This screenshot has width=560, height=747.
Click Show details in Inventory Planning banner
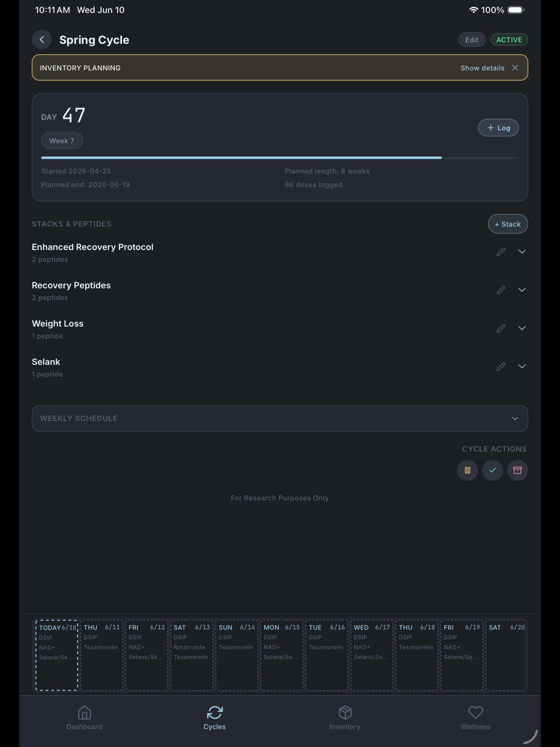pyautogui.click(x=482, y=68)
